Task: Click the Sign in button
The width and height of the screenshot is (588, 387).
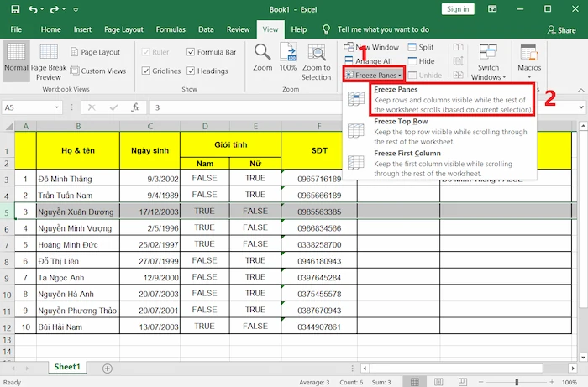Action: tap(458, 9)
